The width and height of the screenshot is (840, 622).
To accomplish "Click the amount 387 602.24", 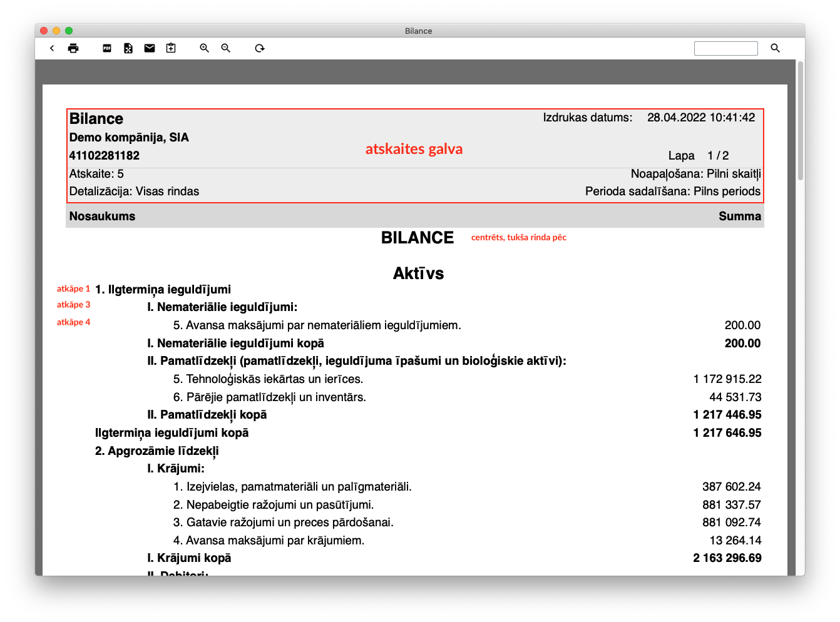I will (x=732, y=487).
